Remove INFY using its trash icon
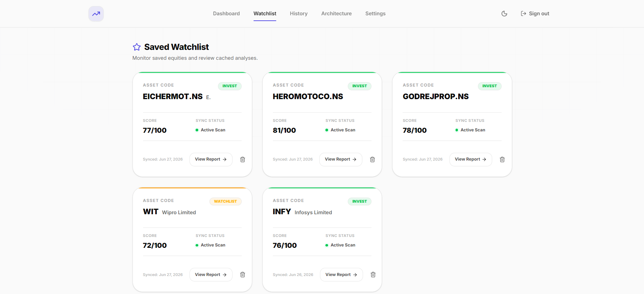Viewport: 644px width, 294px height. point(373,275)
